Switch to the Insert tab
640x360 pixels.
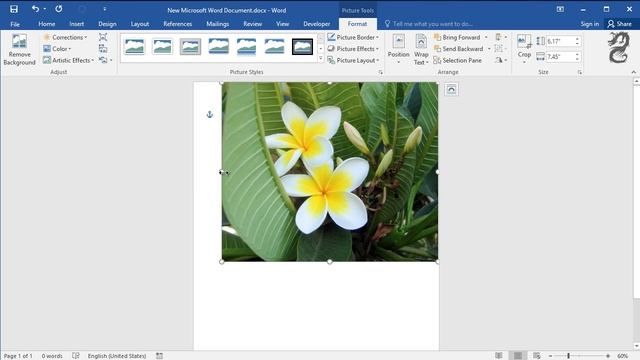76,24
